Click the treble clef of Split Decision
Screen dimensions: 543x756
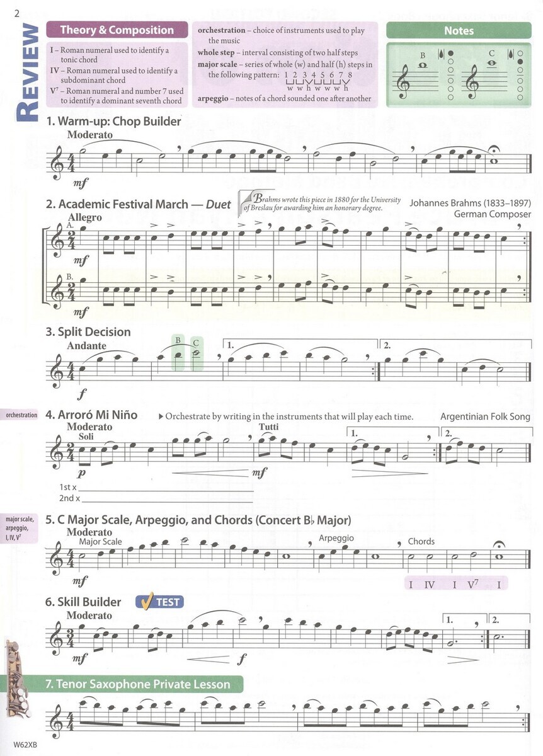(x=60, y=368)
